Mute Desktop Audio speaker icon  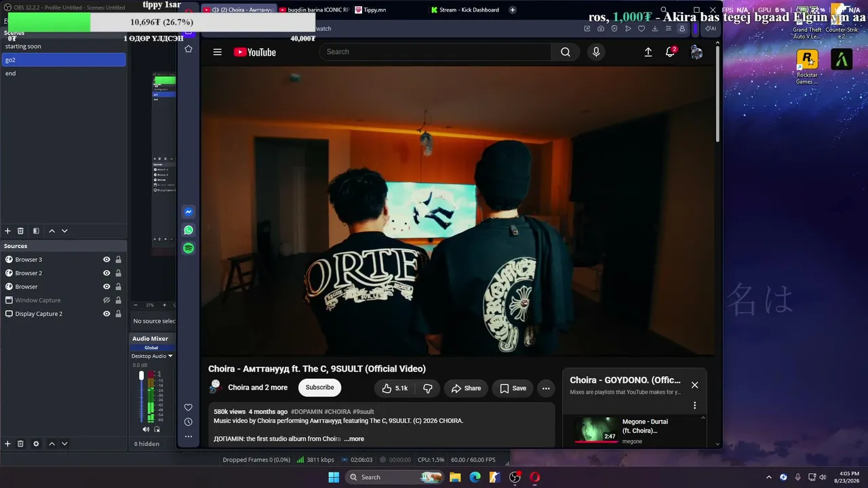146,429
